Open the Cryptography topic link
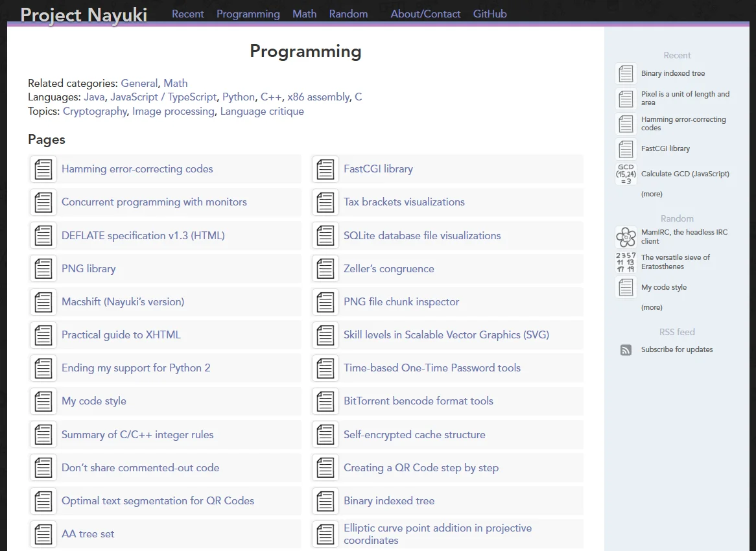The height and width of the screenshot is (551, 756). [x=95, y=111]
